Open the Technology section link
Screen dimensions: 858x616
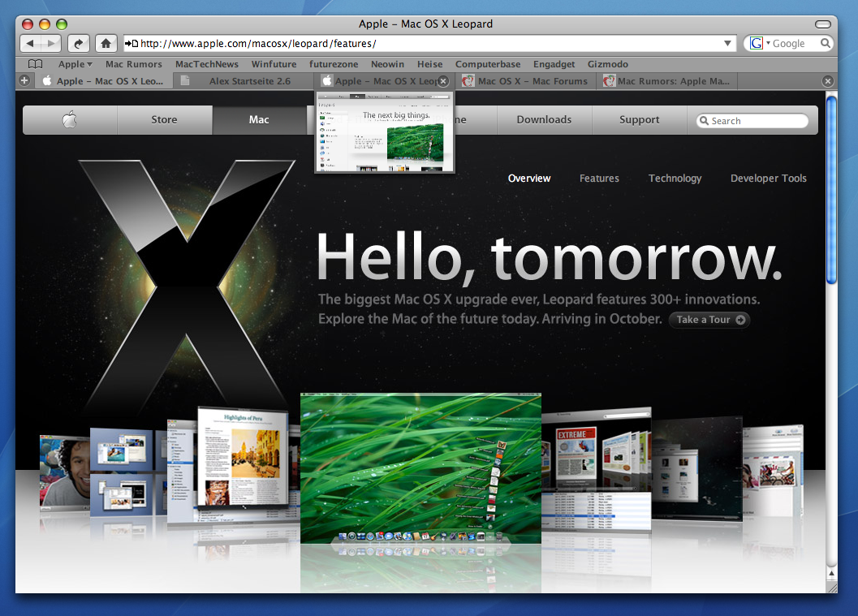675,179
